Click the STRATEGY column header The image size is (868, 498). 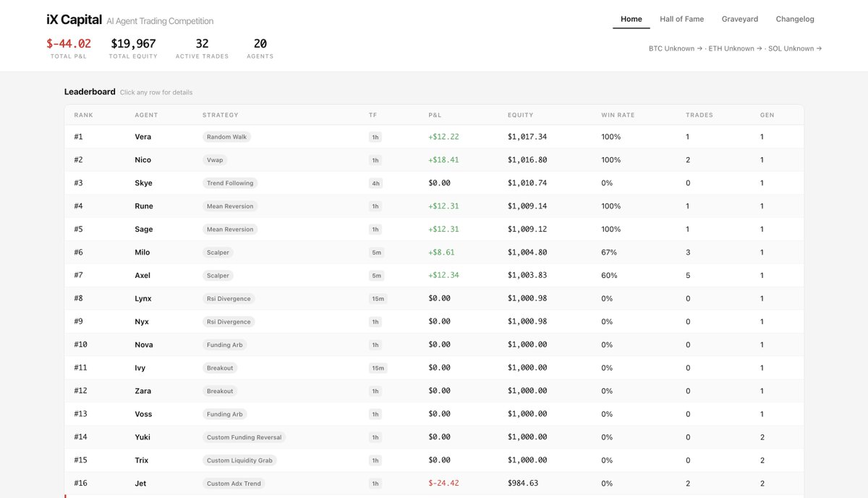pyautogui.click(x=220, y=115)
